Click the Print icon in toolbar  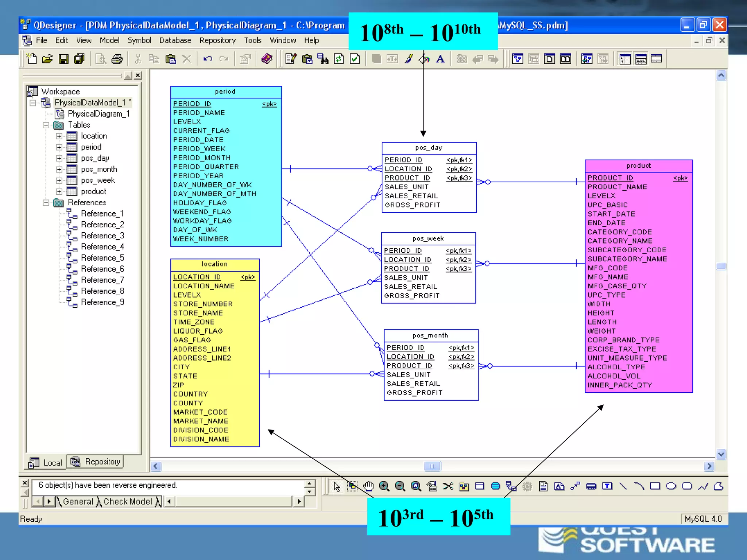click(x=117, y=59)
